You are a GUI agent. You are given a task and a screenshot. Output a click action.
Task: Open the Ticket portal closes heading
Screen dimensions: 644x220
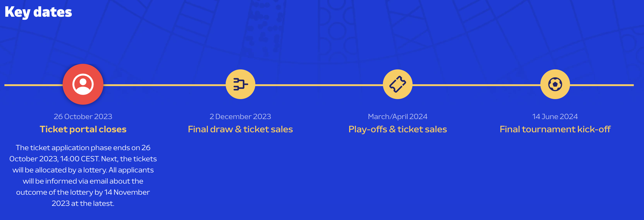pyautogui.click(x=83, y=129)
